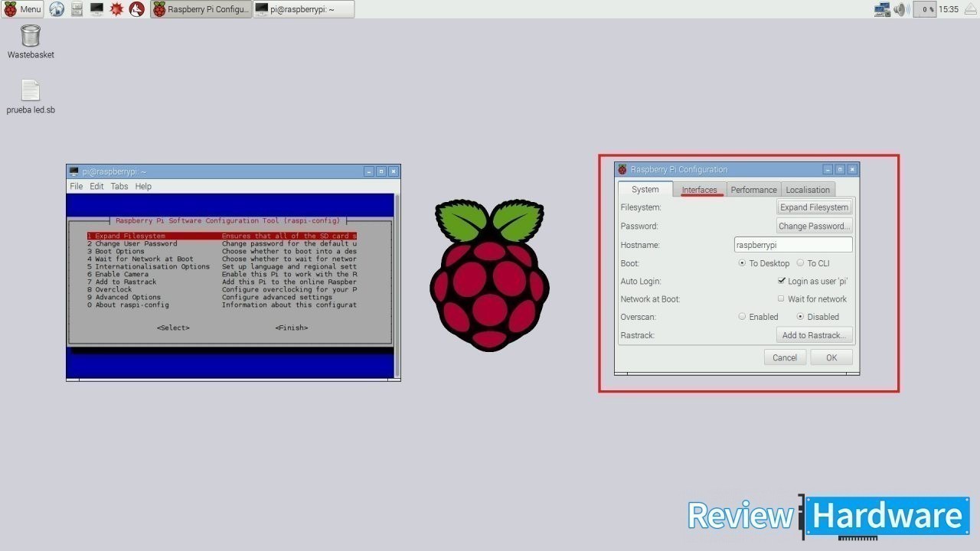
Task: Click <Select> in raspi-config
Action: [x=173, y=328]
